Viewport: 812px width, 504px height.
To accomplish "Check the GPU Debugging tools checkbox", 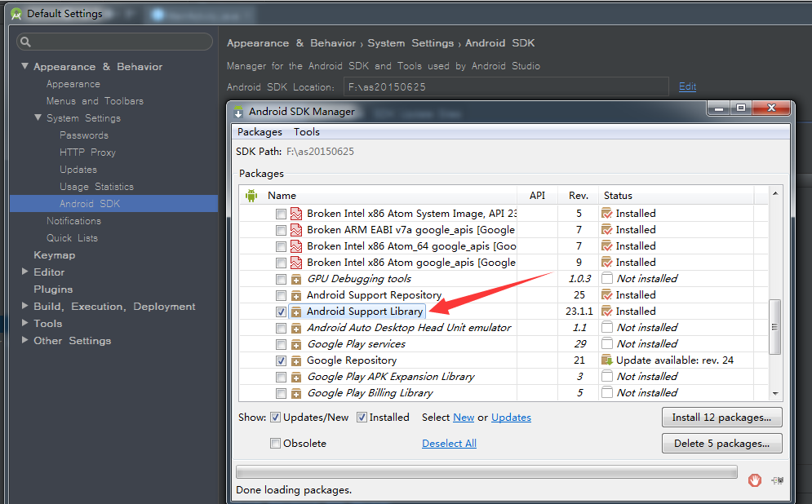I will click(x=281, y=280).
